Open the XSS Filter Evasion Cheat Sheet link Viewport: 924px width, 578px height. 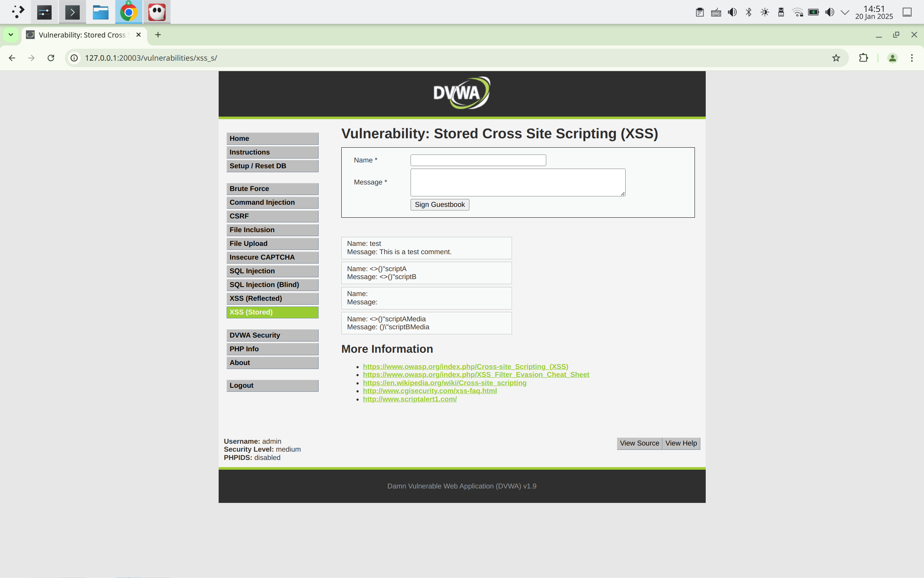476,375
